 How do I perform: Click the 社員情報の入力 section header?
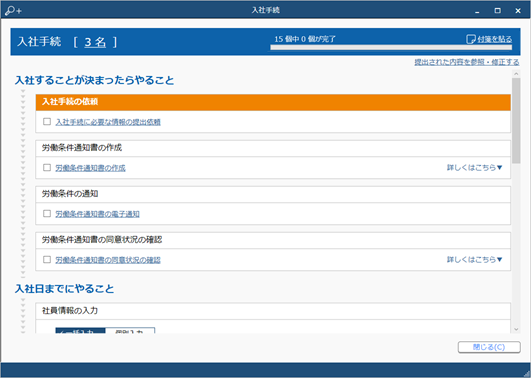click(x=273, y=311)
